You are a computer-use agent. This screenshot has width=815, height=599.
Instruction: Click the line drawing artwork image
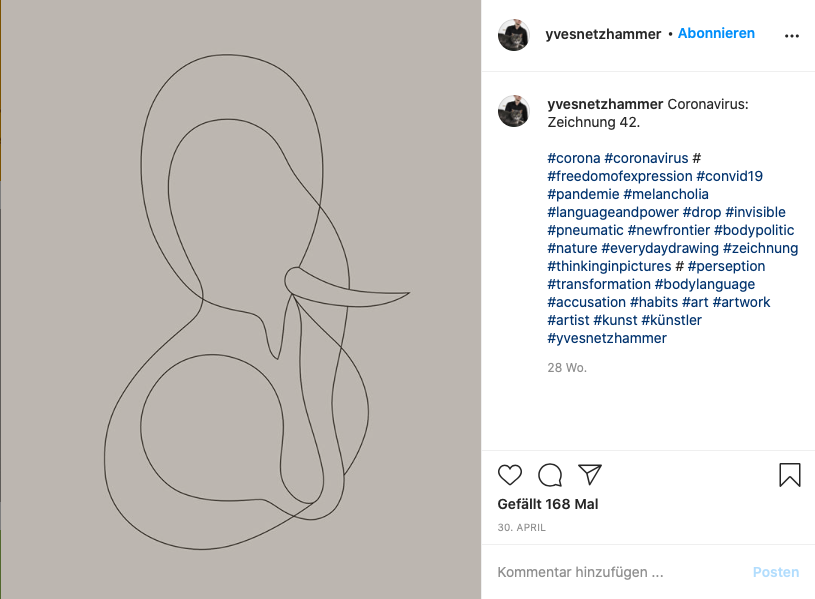[240, 300]
